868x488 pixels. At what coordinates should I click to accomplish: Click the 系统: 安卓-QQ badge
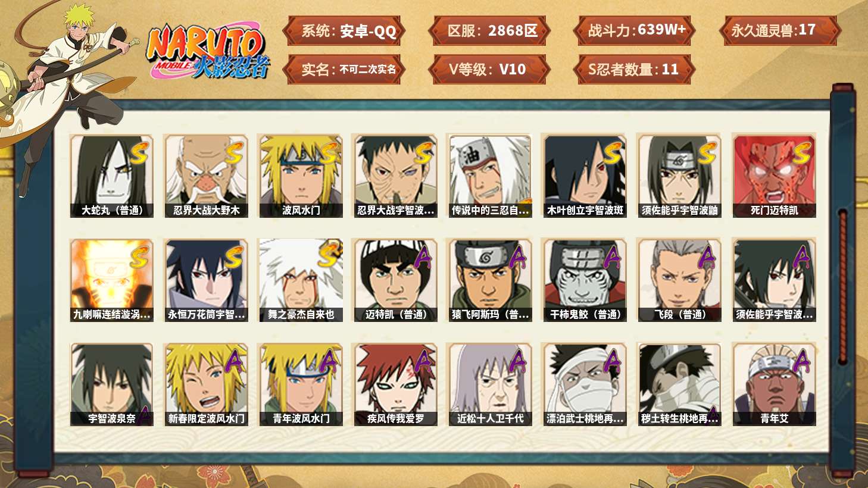point(344,31)
